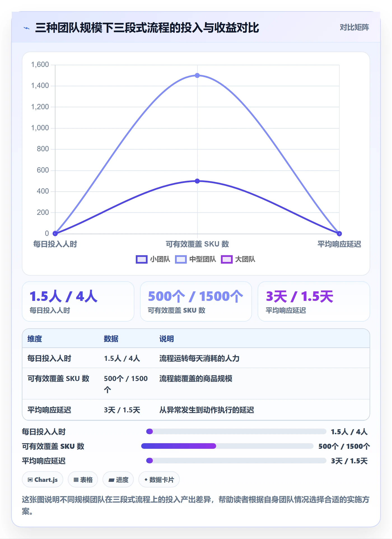The height and width of the screenshot is (539, 392).
Task: Click the 平均响应延迟 progress bar
Action: [236, 461]
